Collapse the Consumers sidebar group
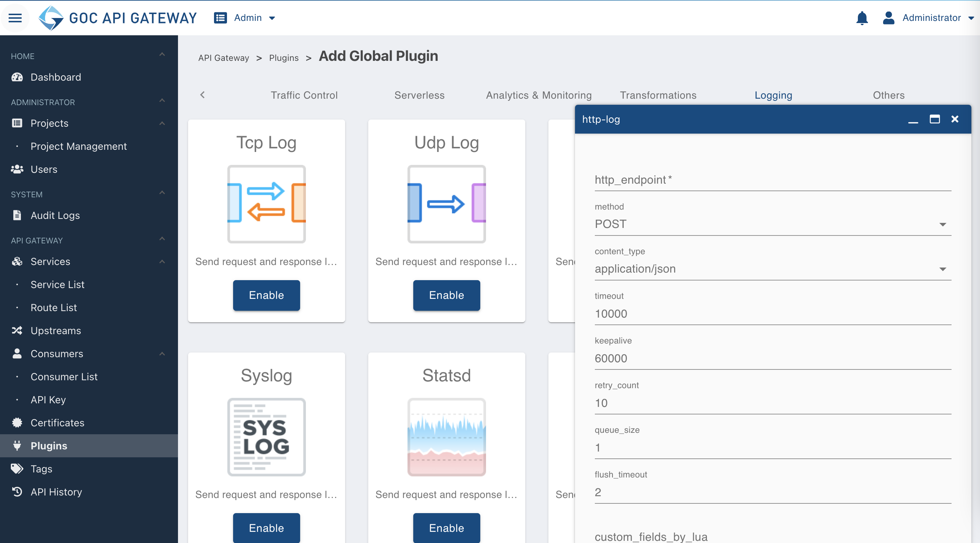This screenshot has width=980, height=543. 162,354
